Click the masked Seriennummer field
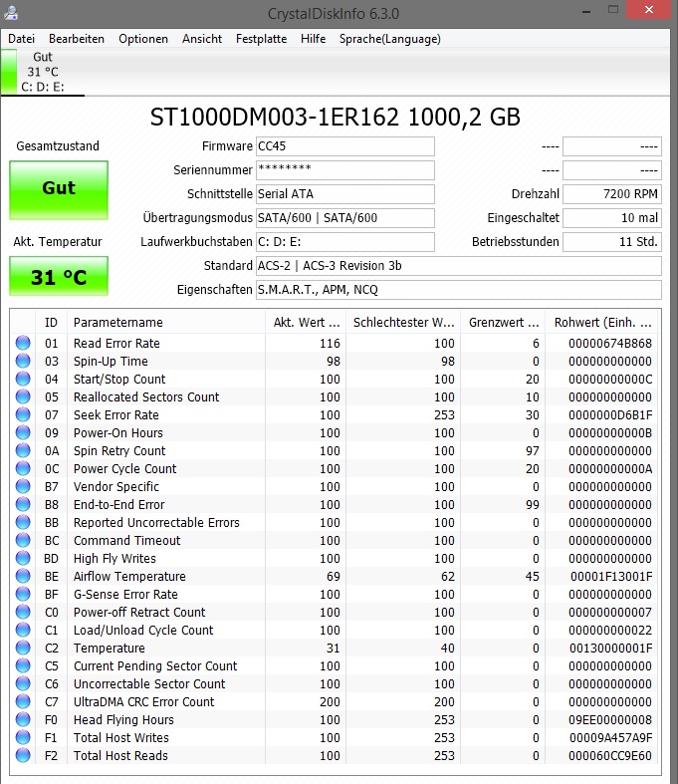The width and height of the screenshot is (678, 784). tap(345, 170)
